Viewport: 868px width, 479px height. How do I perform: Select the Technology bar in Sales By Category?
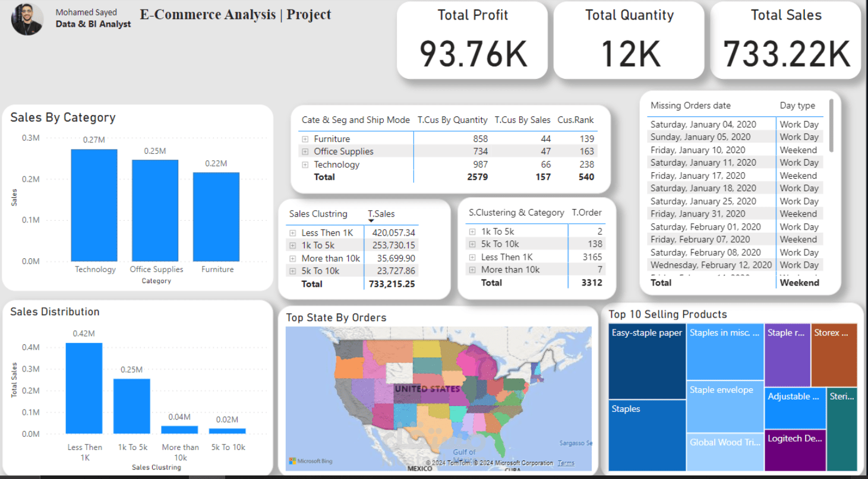pyautogui.click(x=95, y=205)
